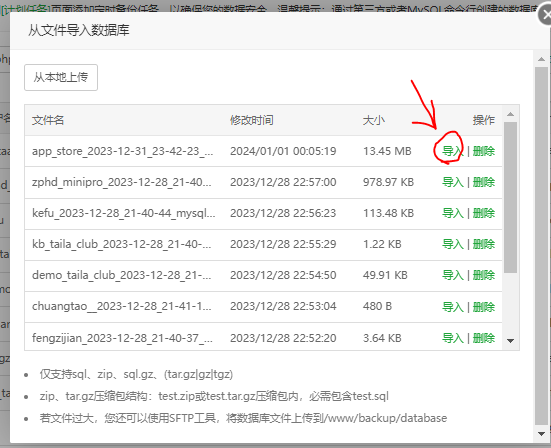Click the 修改时间 column header

252,121
